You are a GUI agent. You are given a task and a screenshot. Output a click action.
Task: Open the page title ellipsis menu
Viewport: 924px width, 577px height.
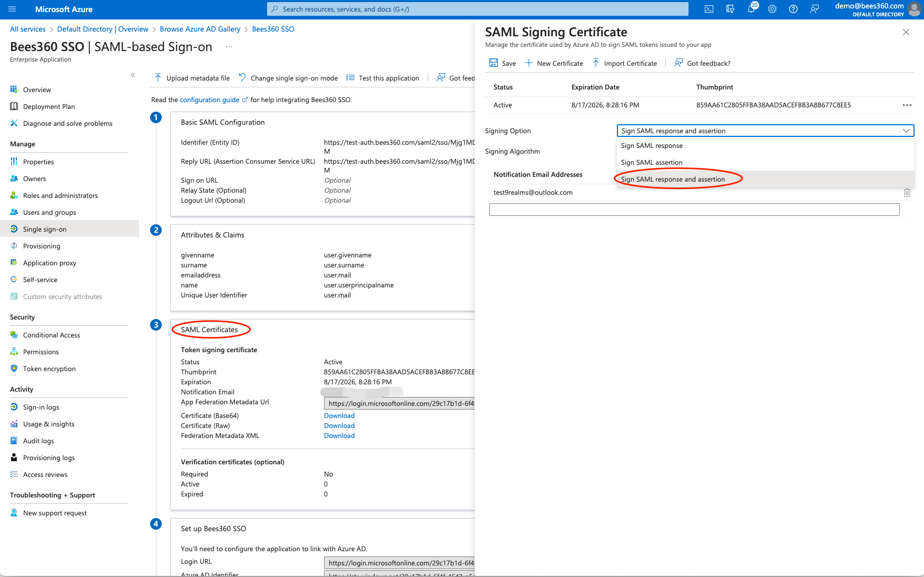coord(229,47)
